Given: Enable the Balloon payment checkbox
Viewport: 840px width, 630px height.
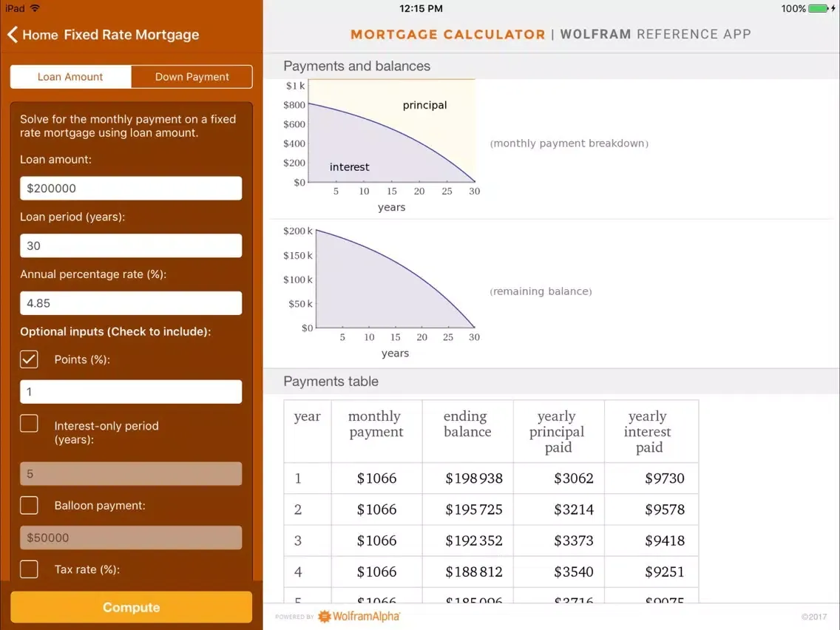Looking at the screenshot, I should point(29,505).
